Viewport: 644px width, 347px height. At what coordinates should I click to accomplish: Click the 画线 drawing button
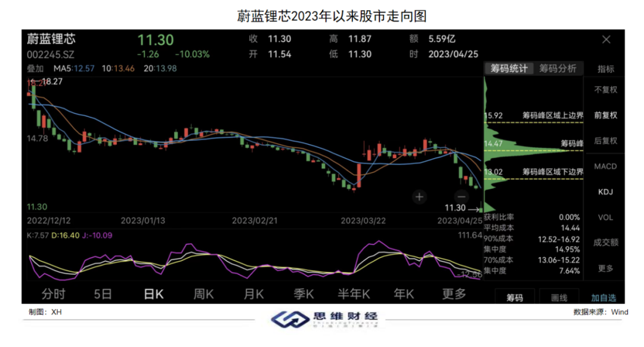[559, 298]
